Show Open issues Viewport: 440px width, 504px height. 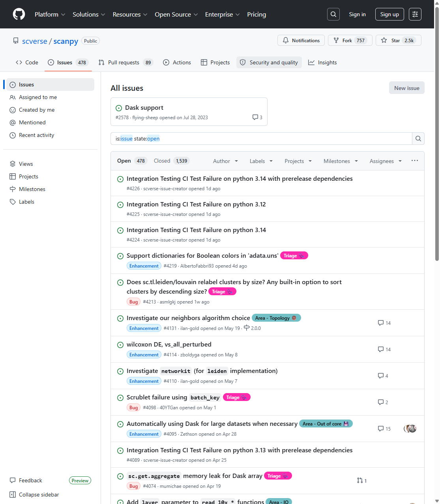click(x=131, y=161)
